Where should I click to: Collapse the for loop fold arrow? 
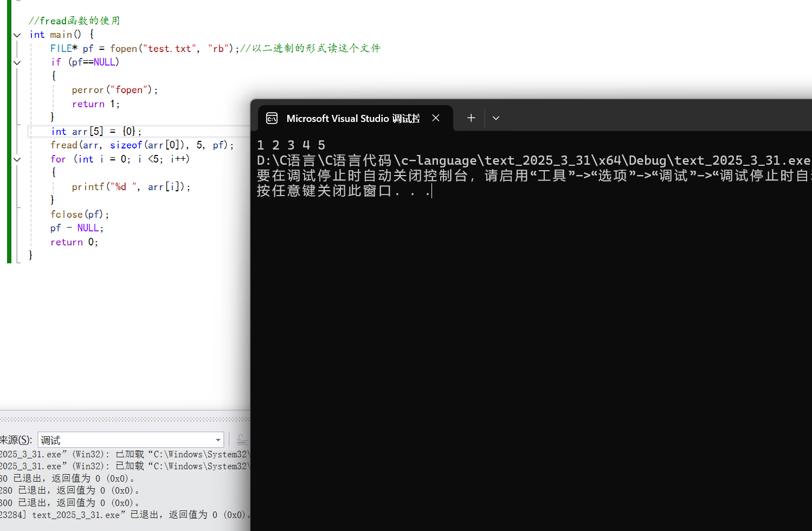click(x=17, y=160)
